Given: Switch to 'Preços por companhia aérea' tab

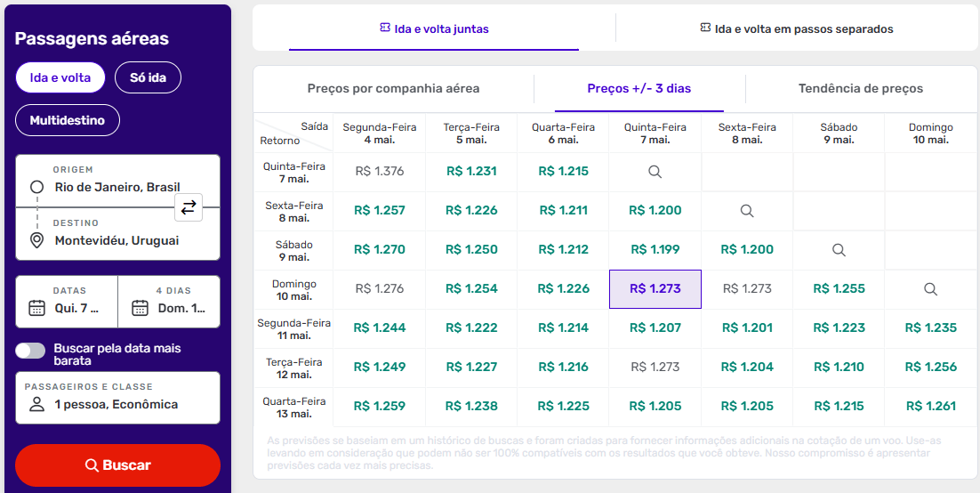Looking at the screenshot, I should (393, 88).
